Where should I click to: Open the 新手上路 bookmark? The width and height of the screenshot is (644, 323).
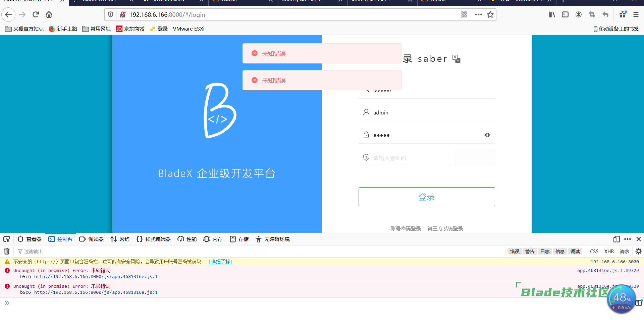(x=63, y=29)
